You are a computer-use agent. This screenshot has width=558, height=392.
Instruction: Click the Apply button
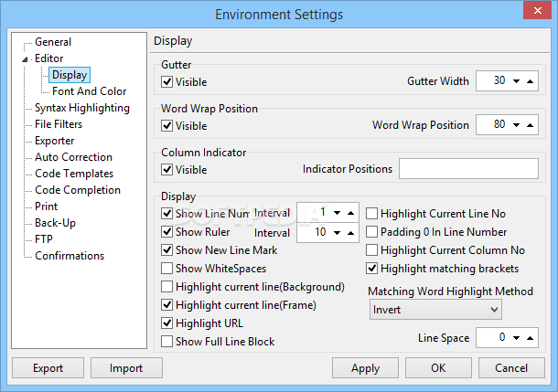point(365,368)
